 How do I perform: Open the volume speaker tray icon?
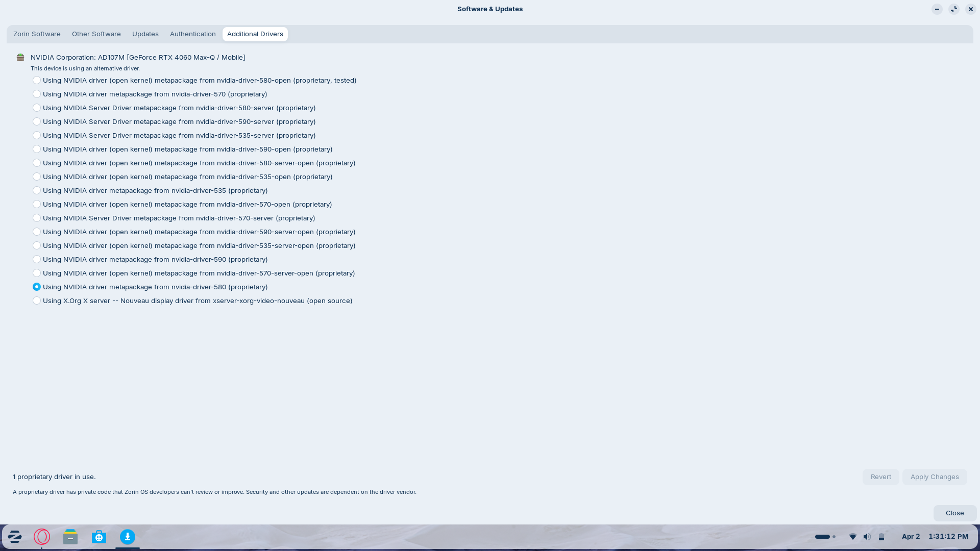click(x=867, y=537)
